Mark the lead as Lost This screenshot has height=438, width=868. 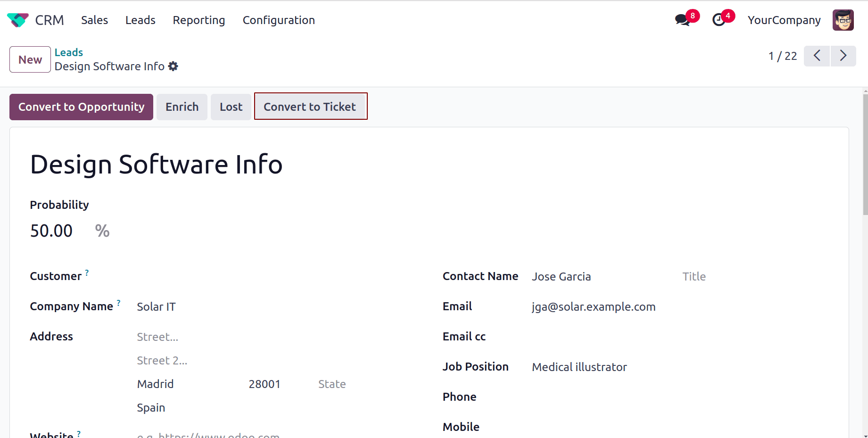pos(231,107)
